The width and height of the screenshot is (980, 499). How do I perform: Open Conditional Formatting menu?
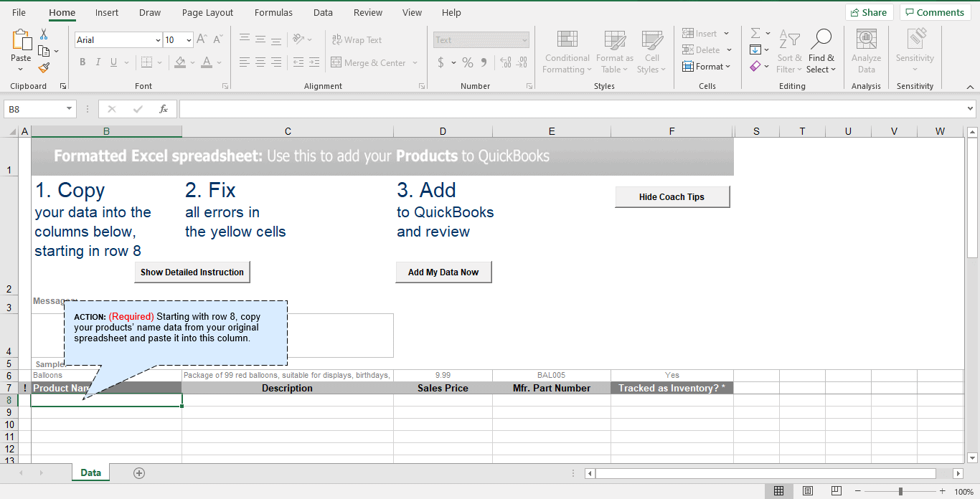point(567,52)
